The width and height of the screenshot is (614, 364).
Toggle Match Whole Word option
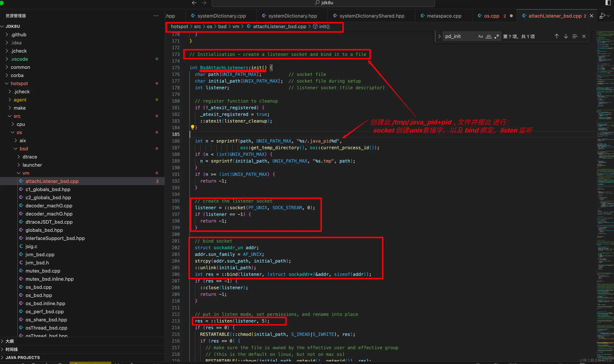coord(489,37)
